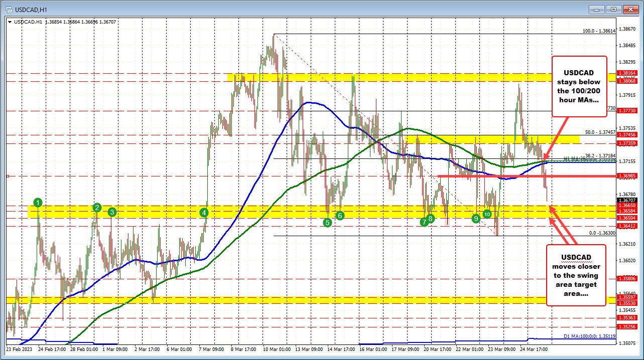Click the 23 Feb 2023 label on the time axis
This screenshot has height=360, width=644.
click(19, 349)
